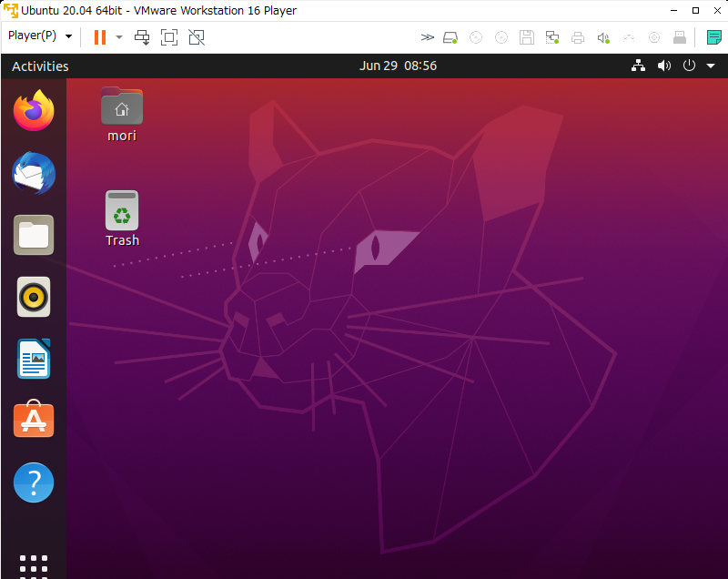
Task: Pause the virtual machine with the orange pause button
Action: pyautogui.click(x=100, y=37)
